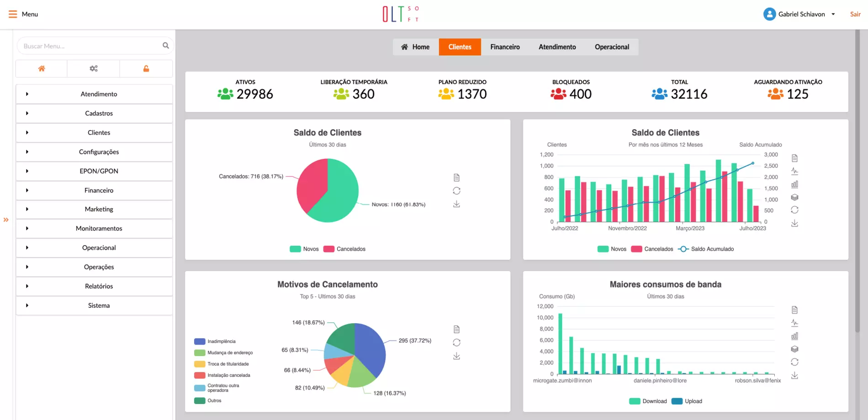Open data view on Maiores consumos de banda
The image size is (868, 420).
pos(794,310)
